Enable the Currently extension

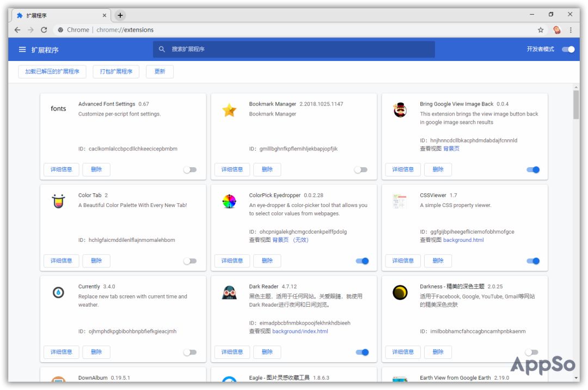[190, 352]
